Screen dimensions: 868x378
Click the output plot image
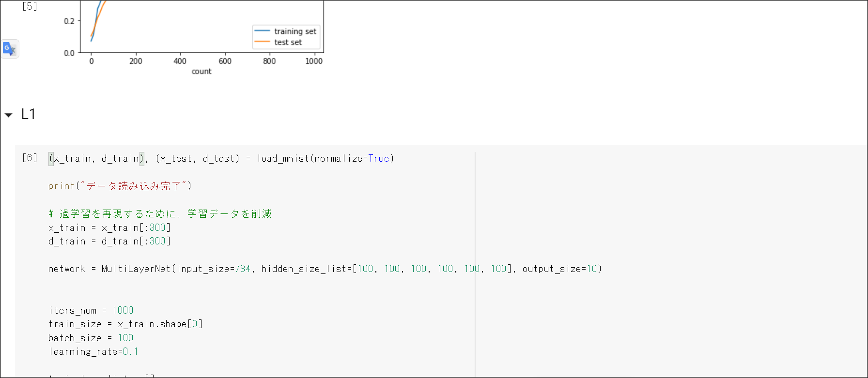[x=193, y=39]
